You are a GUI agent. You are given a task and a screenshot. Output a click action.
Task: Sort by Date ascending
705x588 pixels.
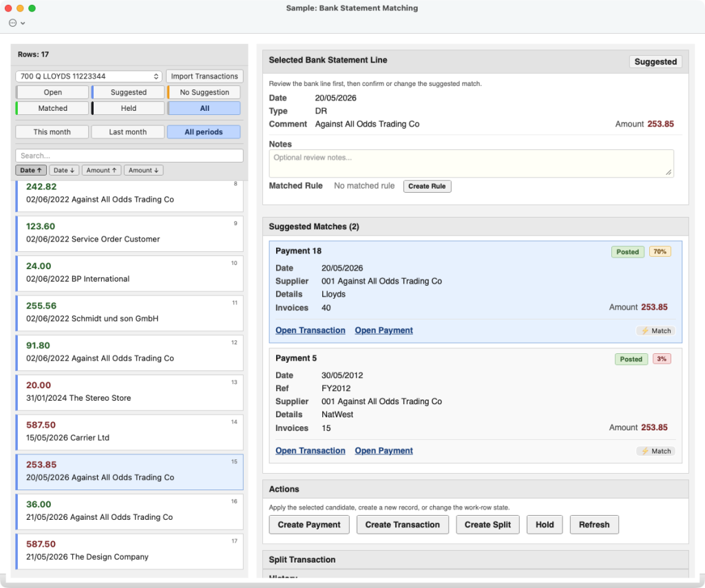31,170
